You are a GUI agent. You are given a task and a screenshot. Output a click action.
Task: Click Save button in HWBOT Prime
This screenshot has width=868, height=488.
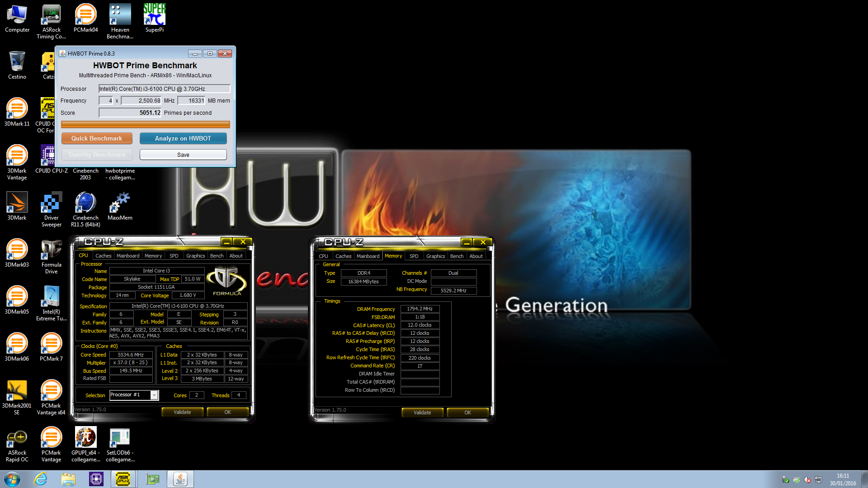pos(183,155)
